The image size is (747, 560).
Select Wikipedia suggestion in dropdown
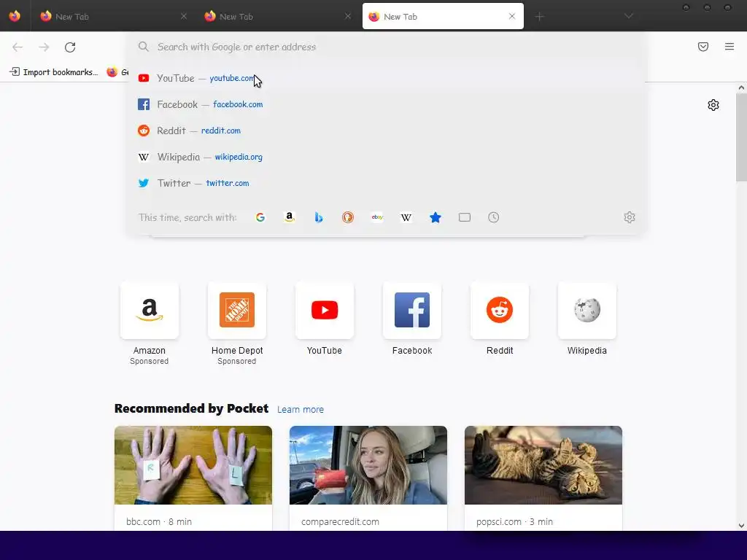pyautogui.click(x=386, y=157)
